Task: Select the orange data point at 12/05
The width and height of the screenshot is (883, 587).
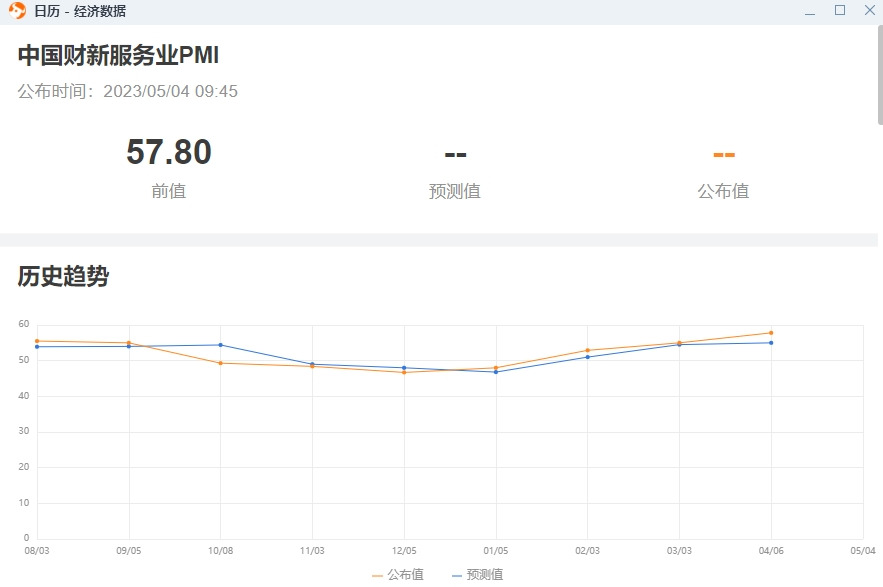Action: pyautogui.click(x=404, y=372)
